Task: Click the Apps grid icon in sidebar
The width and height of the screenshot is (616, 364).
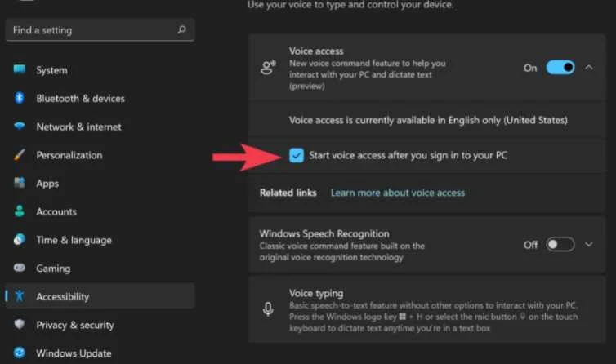Action: coord(20,183)
